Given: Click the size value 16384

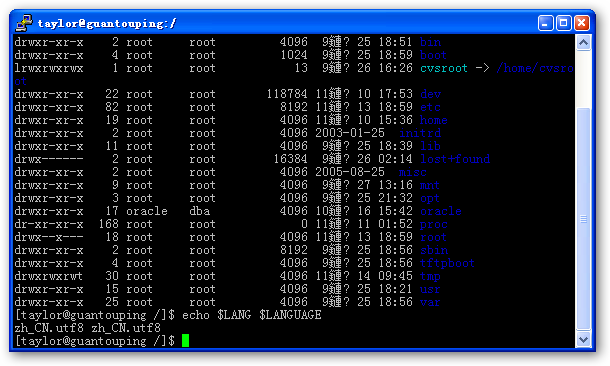Looking at the screenshot, I should (x=290, y=159).
